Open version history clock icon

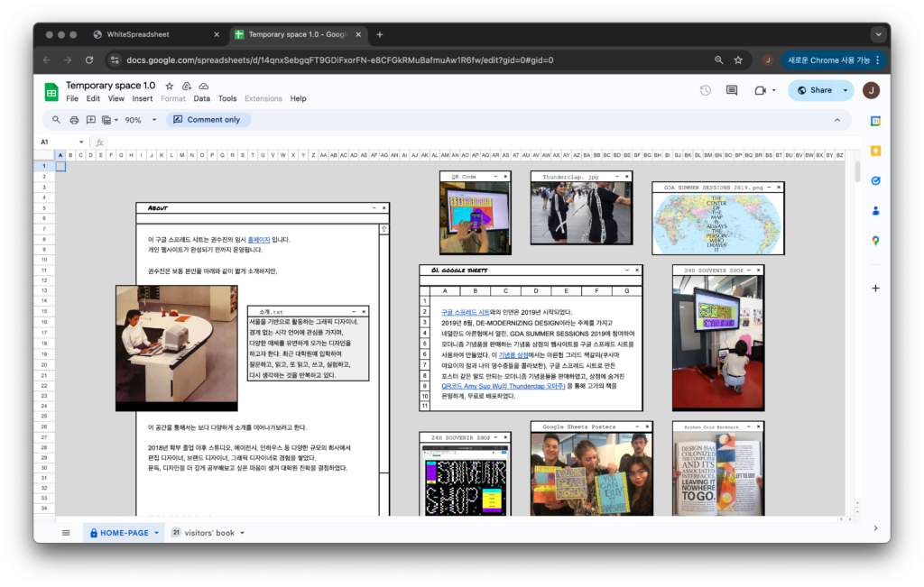(706, 90)
